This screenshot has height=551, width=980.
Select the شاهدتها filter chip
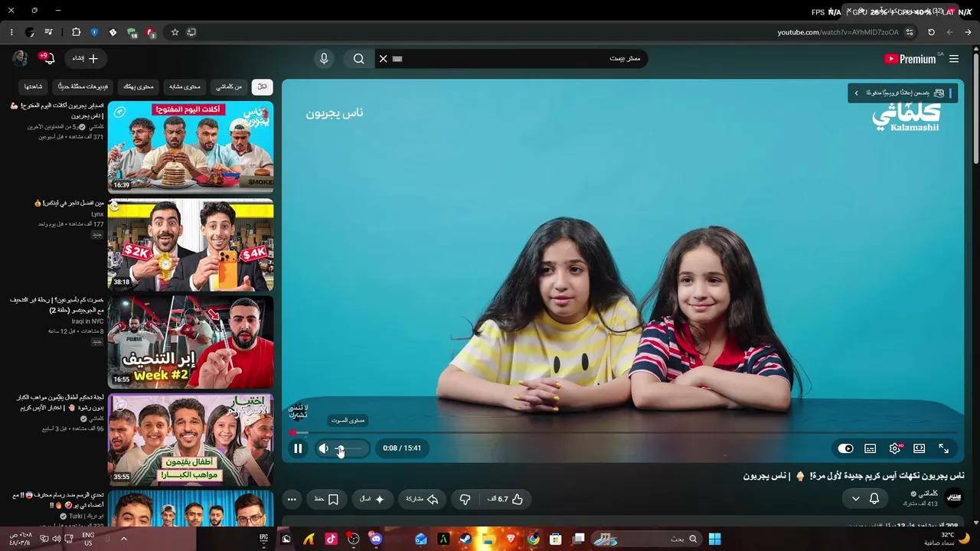point(32,87)
